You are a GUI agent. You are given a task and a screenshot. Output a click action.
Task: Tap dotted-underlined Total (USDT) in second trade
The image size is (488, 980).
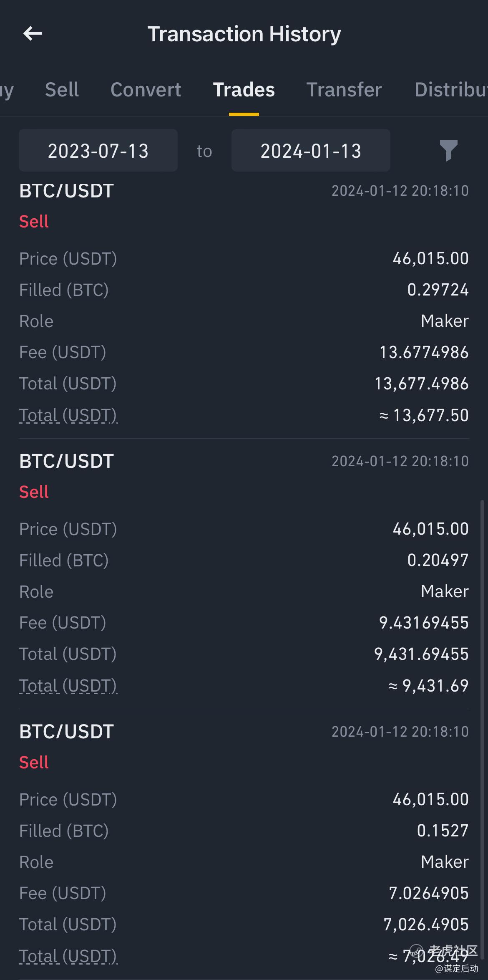68,686
